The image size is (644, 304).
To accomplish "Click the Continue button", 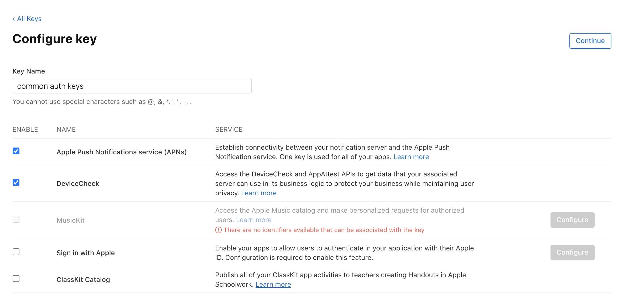I will (590, 41).
